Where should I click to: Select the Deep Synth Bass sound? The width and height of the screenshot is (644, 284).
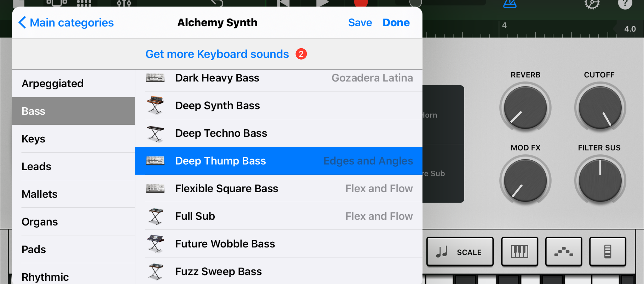coord(217,105)
